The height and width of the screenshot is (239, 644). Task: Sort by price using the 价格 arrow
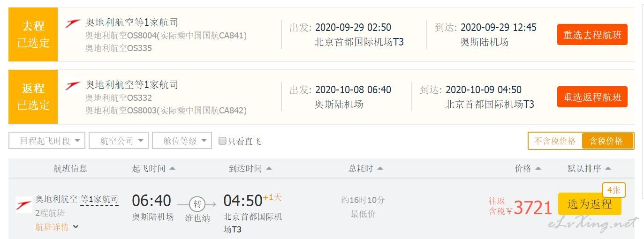coord(538,169)
